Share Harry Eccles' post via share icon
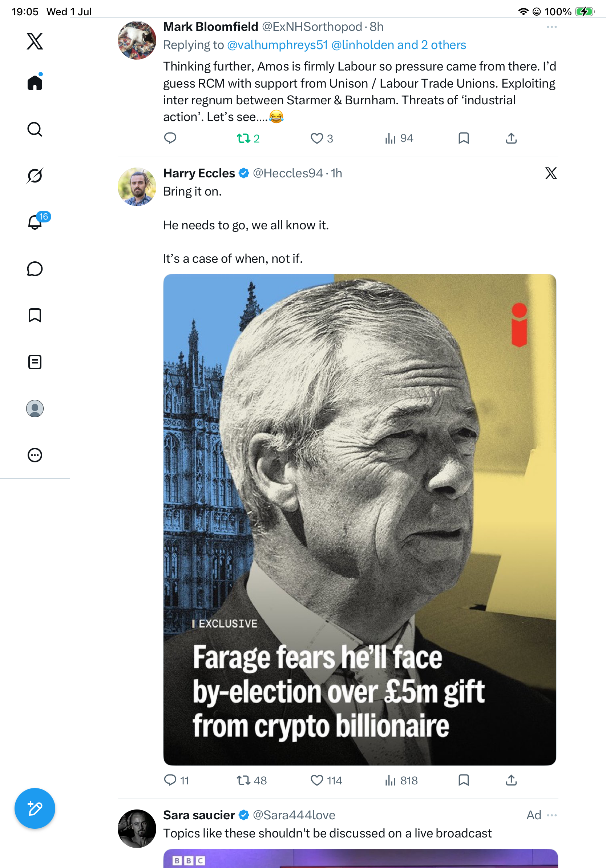This screenshot has width=606, height=868. tap(511, 780)
